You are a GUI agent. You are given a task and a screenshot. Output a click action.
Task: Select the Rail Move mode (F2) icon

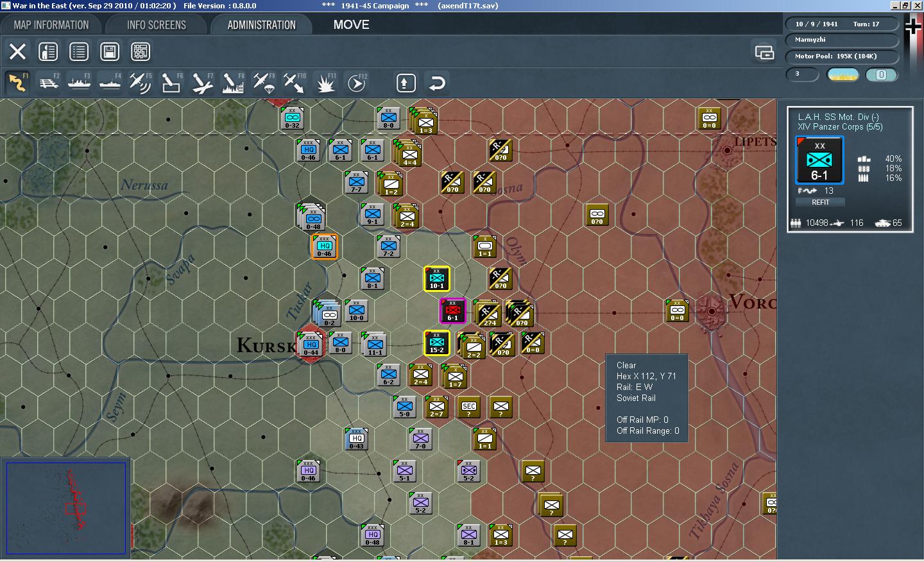[x=49, y=83]
